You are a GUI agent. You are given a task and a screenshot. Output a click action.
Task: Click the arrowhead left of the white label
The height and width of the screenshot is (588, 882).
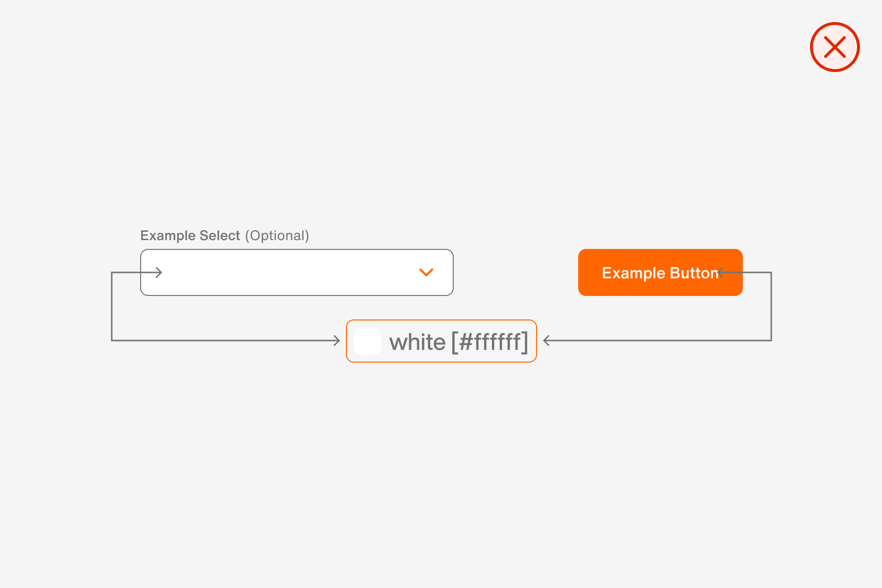tap(336, 341)
